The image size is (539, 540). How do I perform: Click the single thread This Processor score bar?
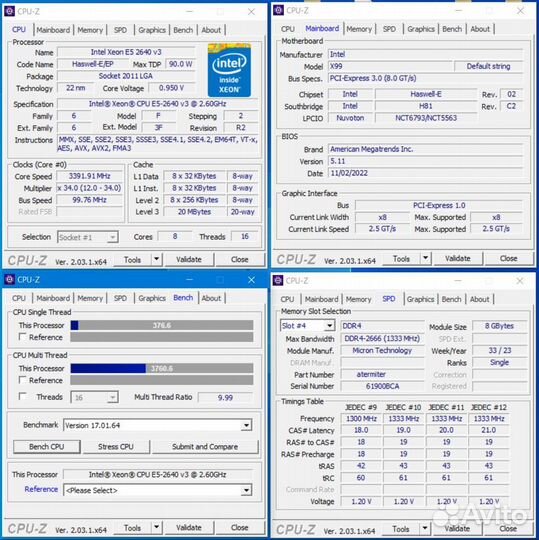162,325
